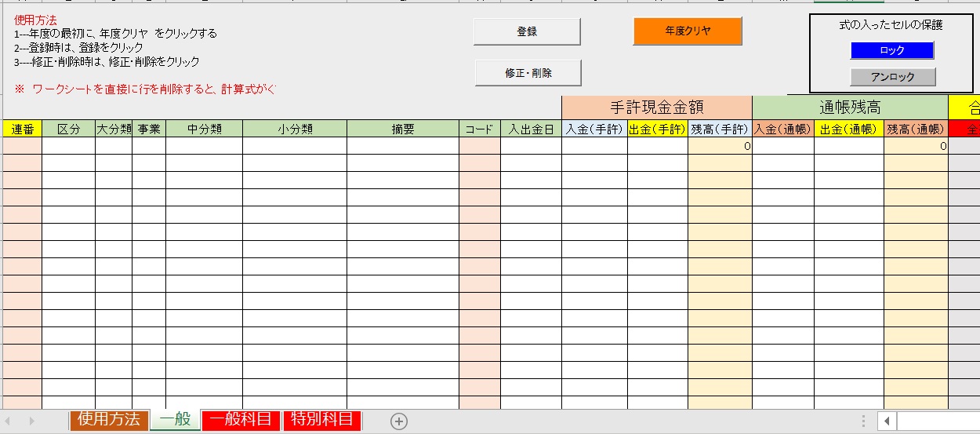This screenshot has height=434, width=980.
Task: Click the 登録 button
Action: (x=527, y=32)
